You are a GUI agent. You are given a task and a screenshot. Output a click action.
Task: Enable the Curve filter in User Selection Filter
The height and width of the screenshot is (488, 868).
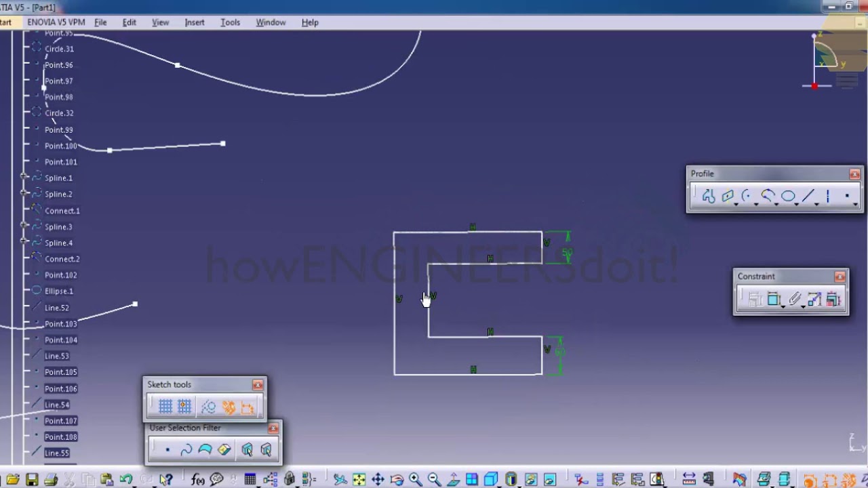pyautogui.click(x=186, y=450)
